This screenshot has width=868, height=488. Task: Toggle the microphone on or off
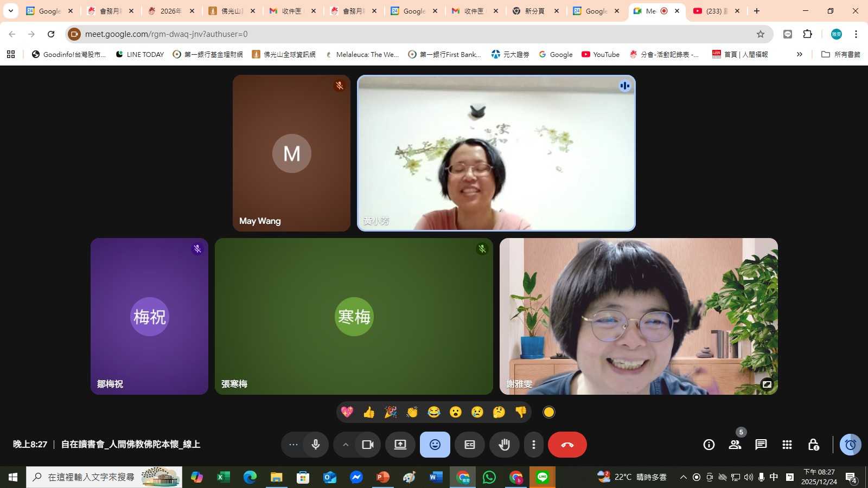tap(316, 445)
